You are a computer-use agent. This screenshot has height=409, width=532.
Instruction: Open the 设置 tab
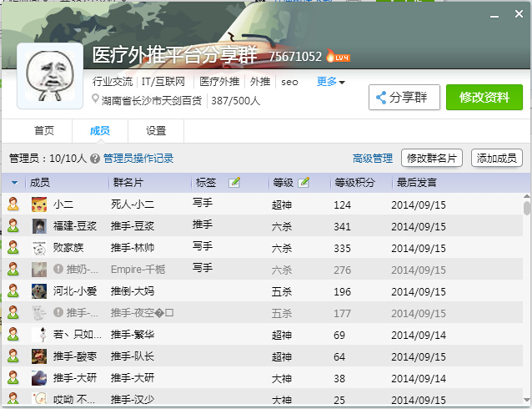click(x=156, y=131)
